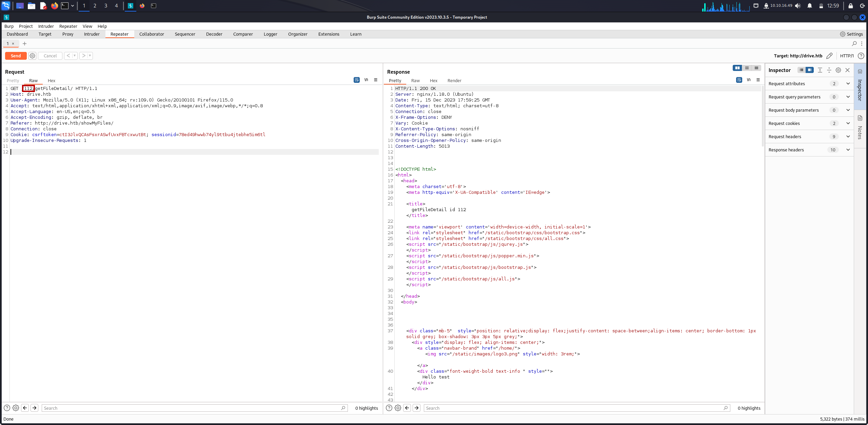Open the terminal launcher in taskbar
The image size is (868, 425).
(x=65, y=5)
